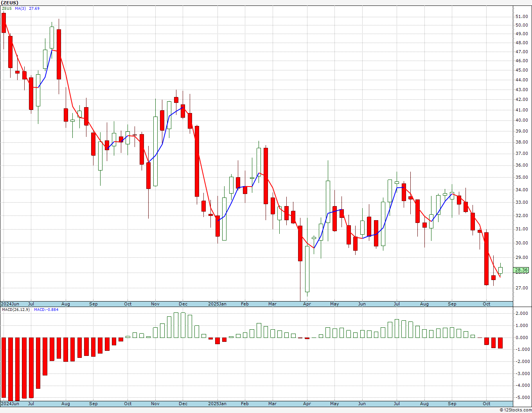The height and width of the screenshot is (413, 532).
Task: Click the 40.00 price axis label
Action: click(521, 120)
